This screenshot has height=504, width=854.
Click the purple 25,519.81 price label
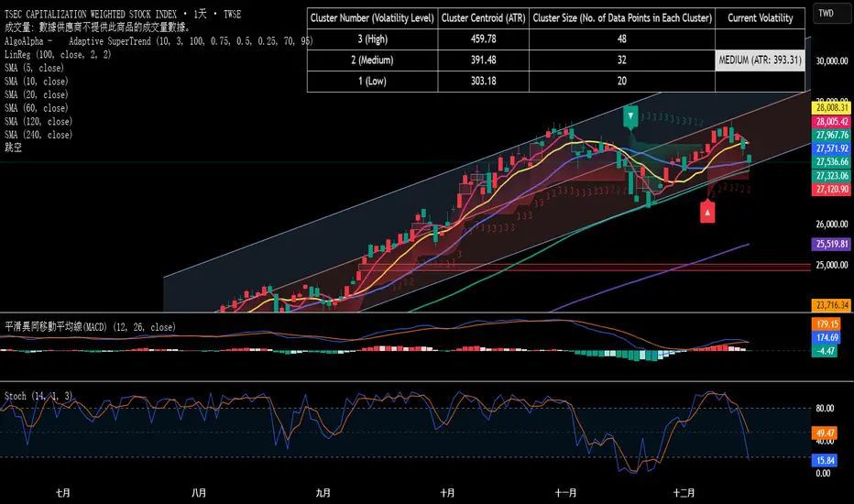point(831,245)
